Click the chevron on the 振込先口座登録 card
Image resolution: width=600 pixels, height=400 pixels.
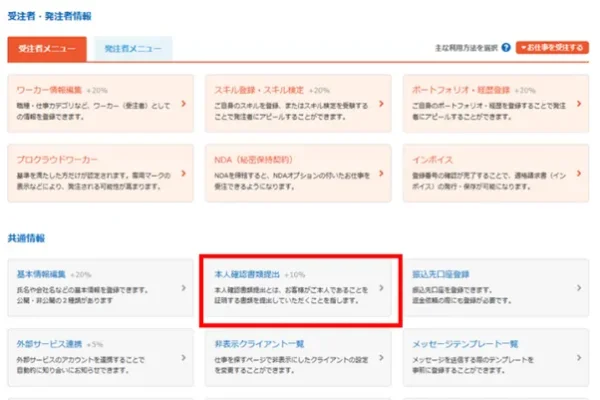coord(579,288)
